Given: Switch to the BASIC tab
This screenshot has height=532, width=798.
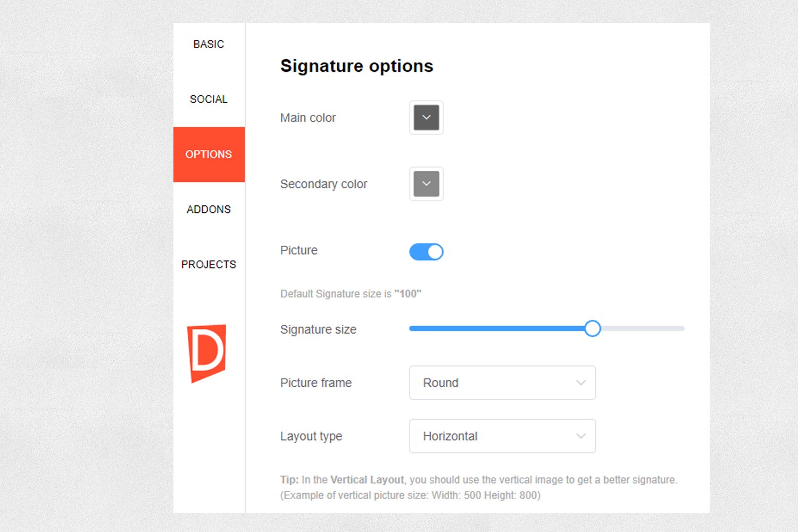Looking at the screenshot, I should (209, 44).
